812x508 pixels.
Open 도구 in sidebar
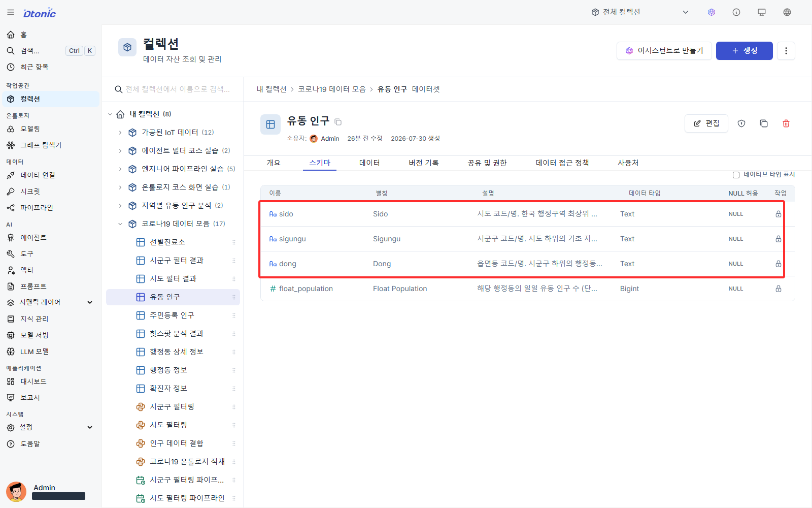point(51,254)
